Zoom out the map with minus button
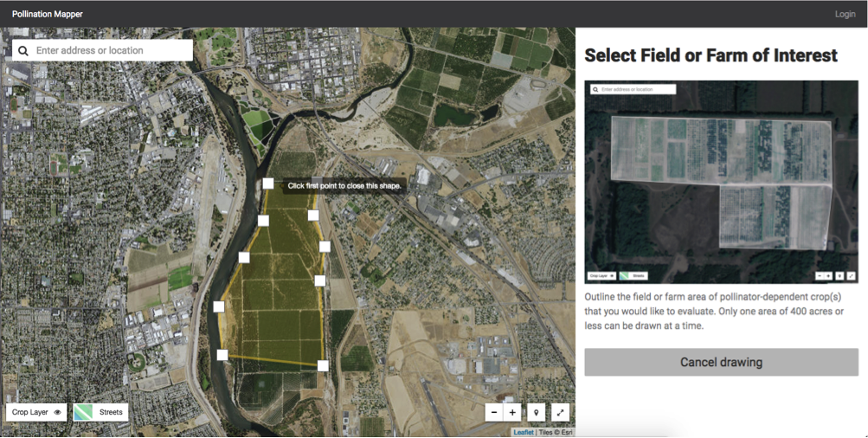Image resolution: width=868 pixels, height=438 pixels. tap(494, 412)
